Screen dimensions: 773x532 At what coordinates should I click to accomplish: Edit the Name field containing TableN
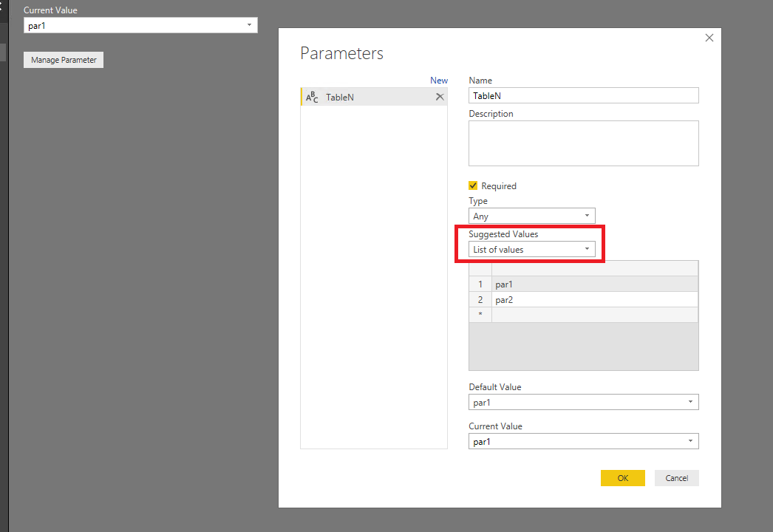(x=583, y=95)
